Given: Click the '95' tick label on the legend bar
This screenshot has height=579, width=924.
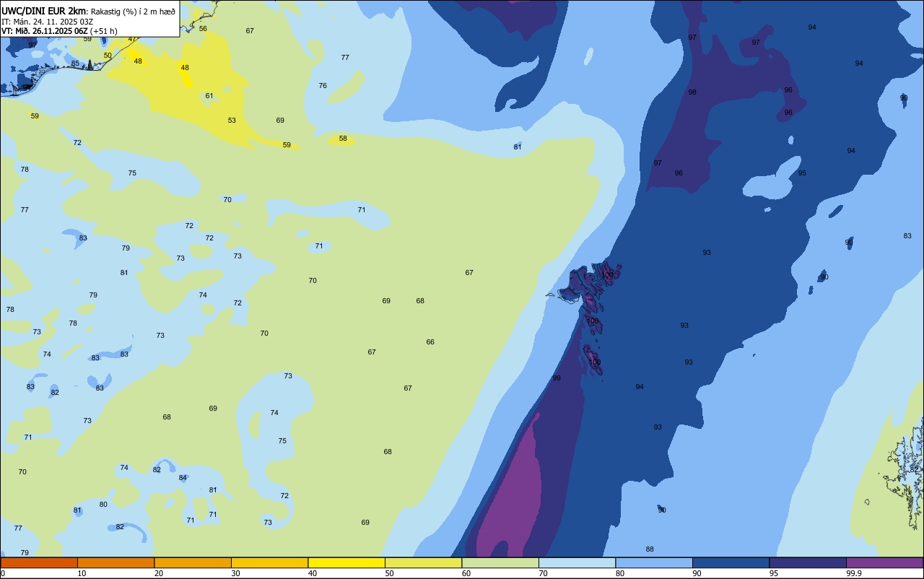Looking at the screenshot, I should pyautogui.click(x=774, y=573).
